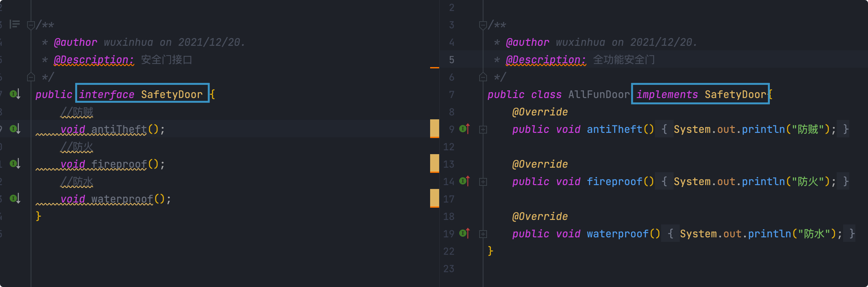The height and width of the screenshot is (287, 868).
Task: Click 安全门接口 description text
Action: click(x=166, y=60)
